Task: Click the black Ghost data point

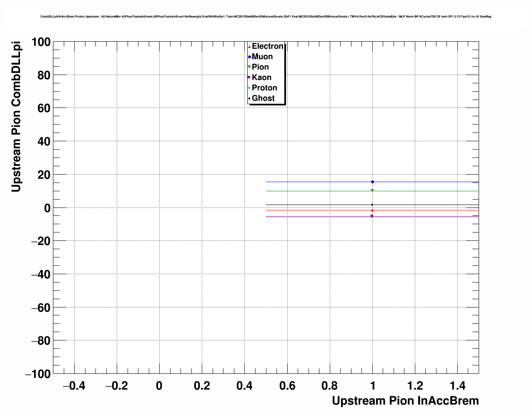Action: (372, 205)
